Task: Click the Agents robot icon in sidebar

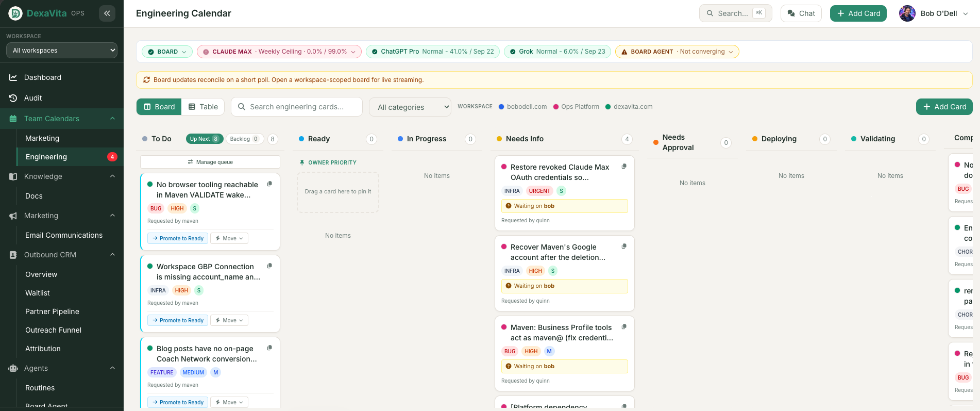Action: [13, 368]
